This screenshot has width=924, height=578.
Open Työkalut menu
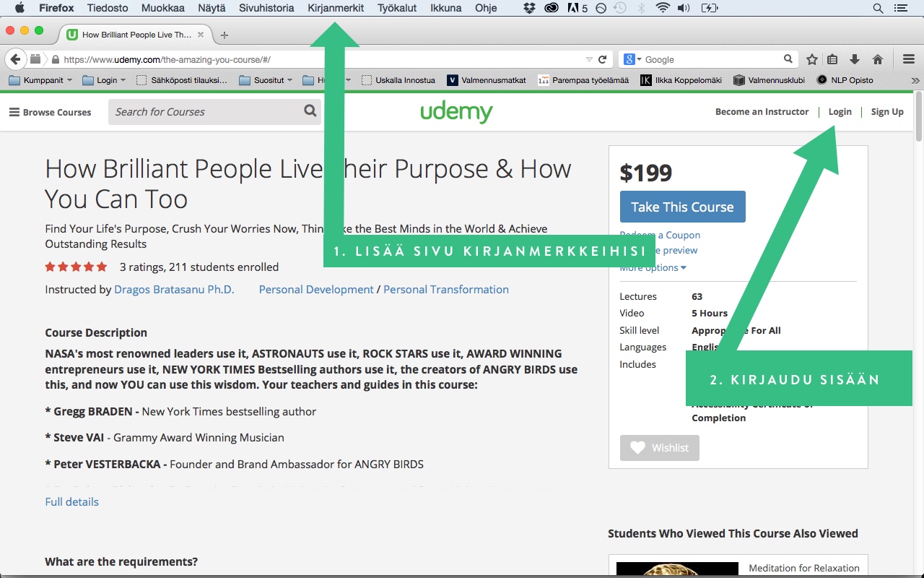coord(397,8)
